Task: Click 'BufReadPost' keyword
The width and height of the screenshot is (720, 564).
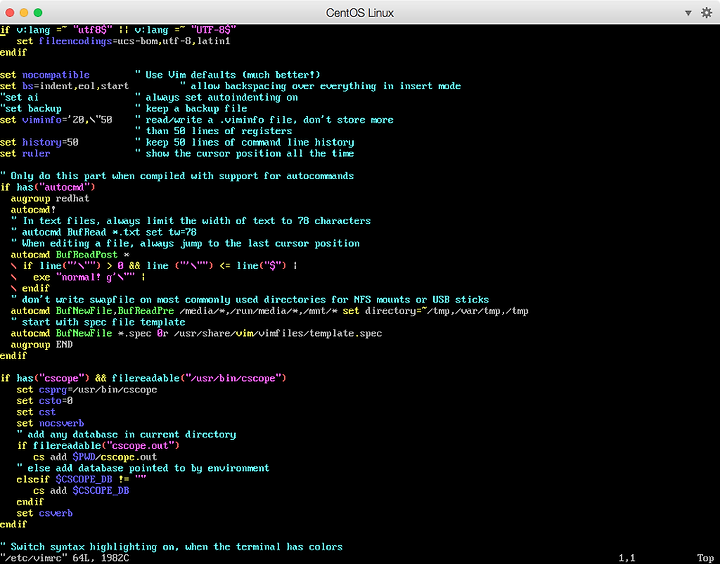Action: pyautogui.click(x=87, y=254)
